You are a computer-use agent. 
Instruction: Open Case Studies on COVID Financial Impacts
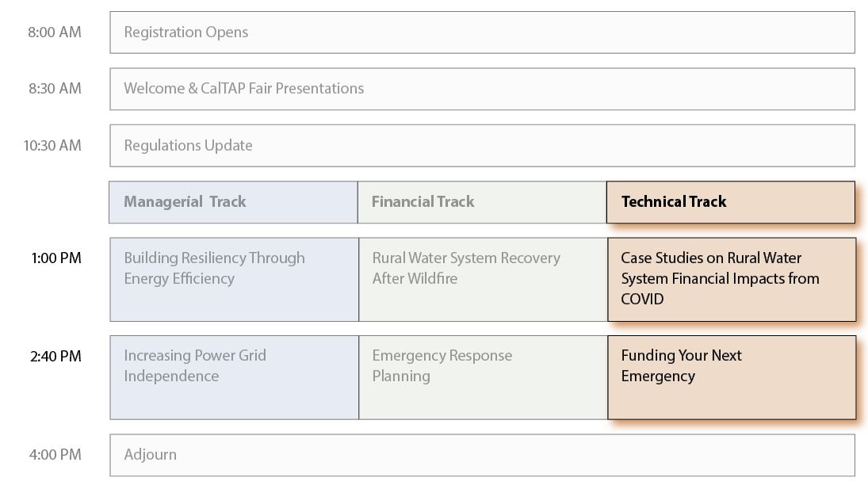coord(731,279)
